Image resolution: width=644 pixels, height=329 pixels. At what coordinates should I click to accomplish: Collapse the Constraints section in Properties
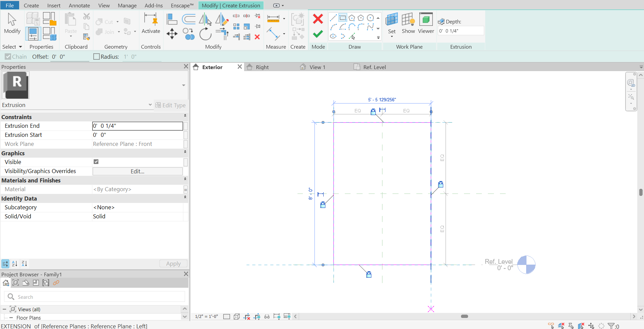(x=185, y=116)
